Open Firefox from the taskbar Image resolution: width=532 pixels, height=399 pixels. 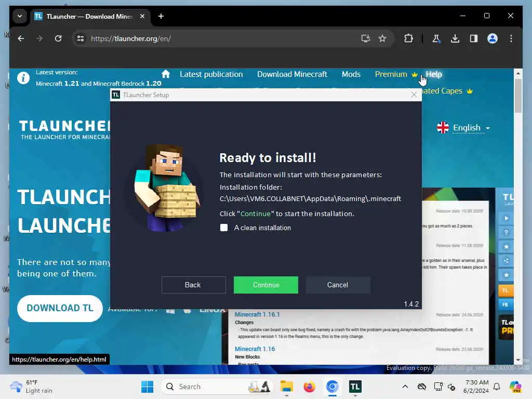tap(310, 387)
